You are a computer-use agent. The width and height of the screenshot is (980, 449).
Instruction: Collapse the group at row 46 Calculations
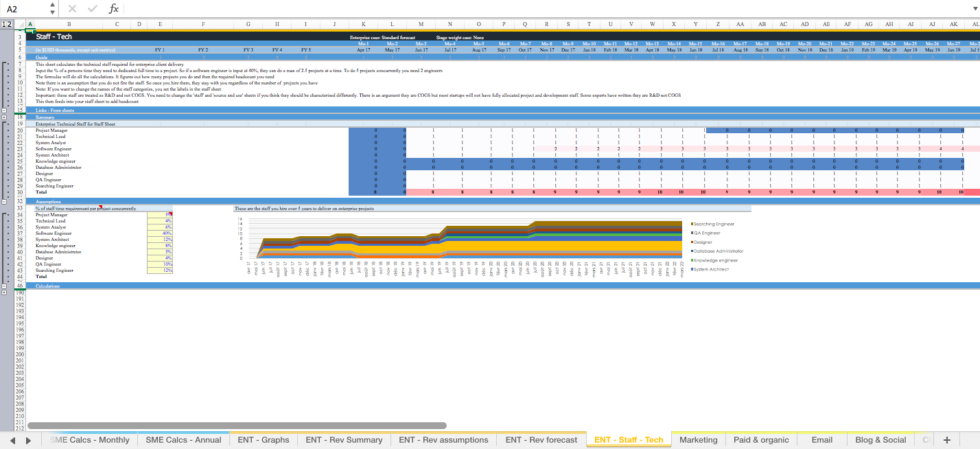4,286
